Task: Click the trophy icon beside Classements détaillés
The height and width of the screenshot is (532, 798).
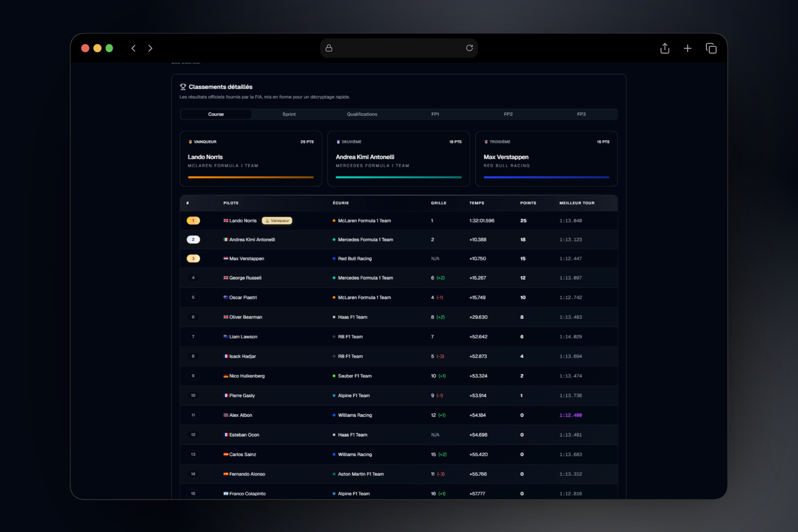Action: coord(183,87)
